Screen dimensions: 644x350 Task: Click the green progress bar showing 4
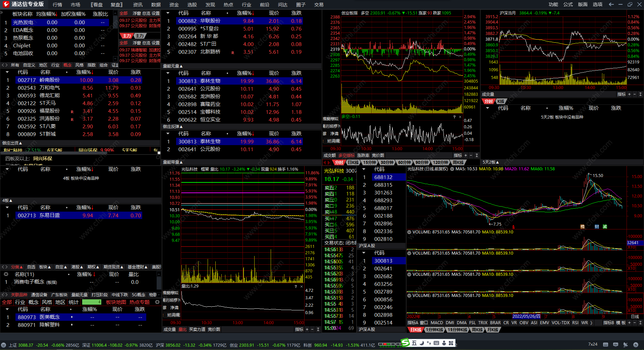coord(92,302)
